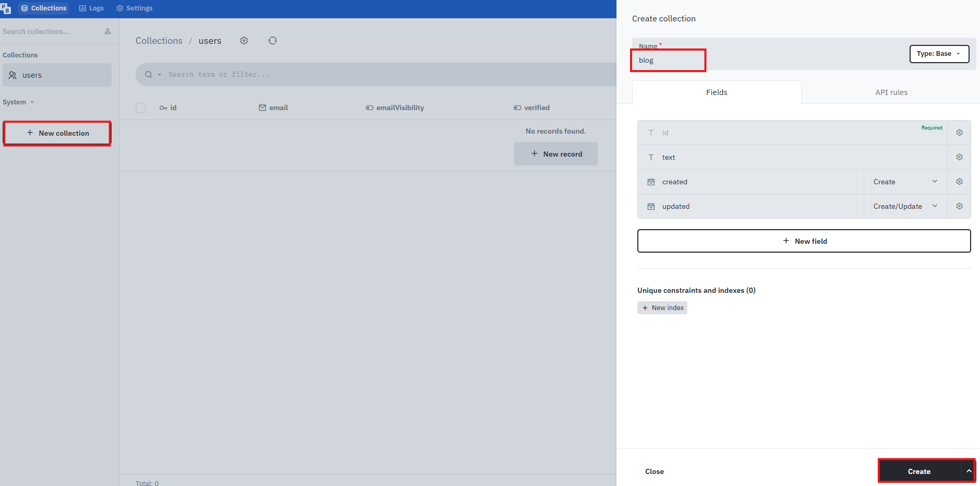Click the New collection button
Viewport: 980px width, 486px height.
57,133
